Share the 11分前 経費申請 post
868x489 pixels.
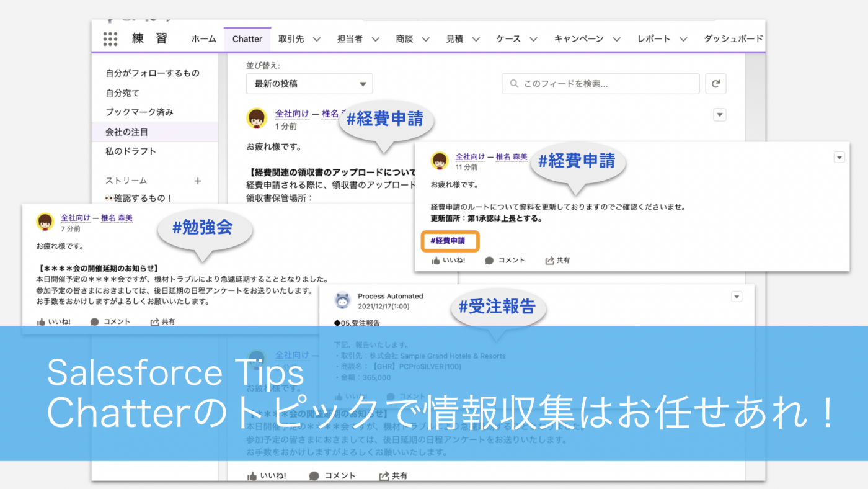tap(557, 261)
